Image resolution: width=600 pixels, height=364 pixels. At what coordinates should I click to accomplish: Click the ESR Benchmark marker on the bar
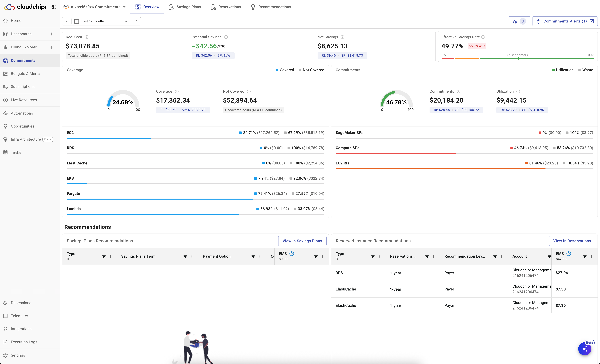(518, 58)
